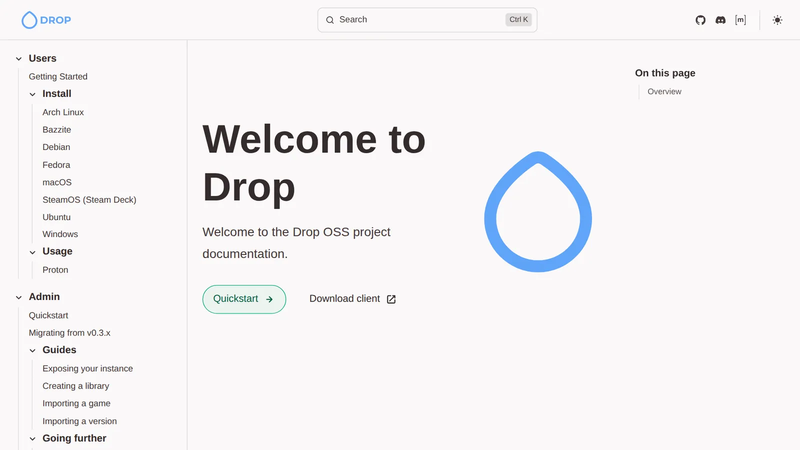Open the SteamOS (Steam Deck) guide
The image size is (800, 450).
pos(89,199)
